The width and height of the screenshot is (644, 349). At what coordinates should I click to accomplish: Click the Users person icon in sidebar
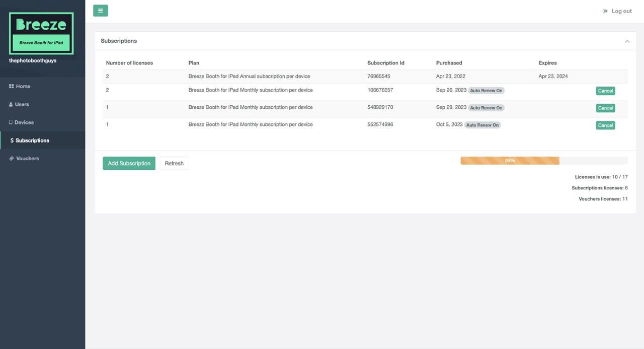pyautogui.click(x=11, y=105)
